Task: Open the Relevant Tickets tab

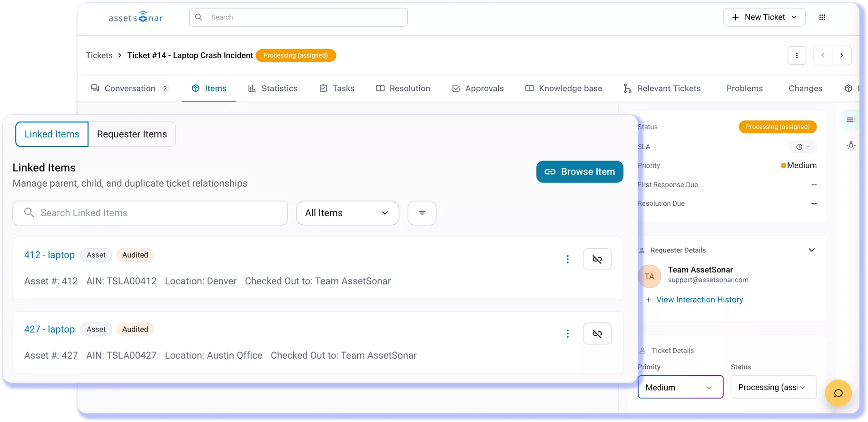Action: (x=662, y=88)
